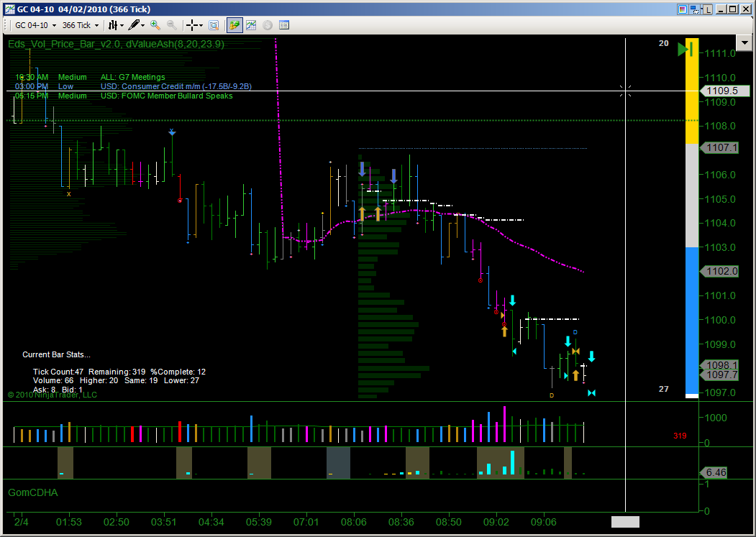
Task: Toggle the Chart Trader button
Action: (234, 25)
